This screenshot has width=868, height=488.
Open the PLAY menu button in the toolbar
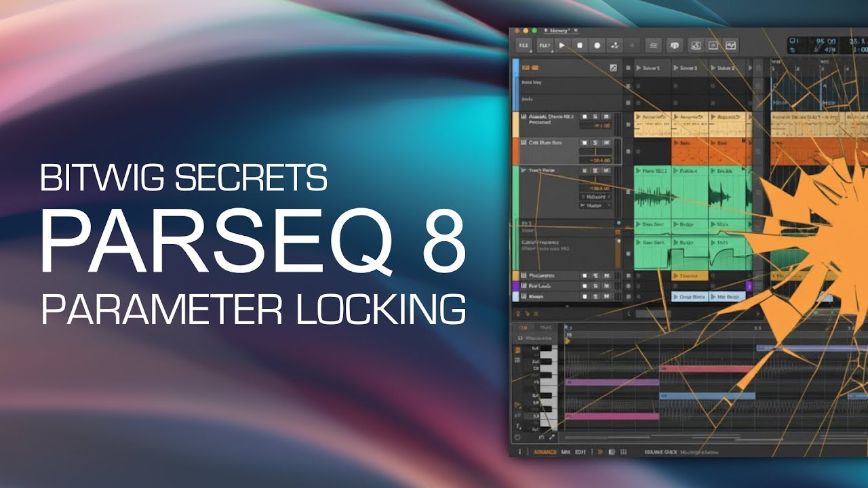click(544, 45)
